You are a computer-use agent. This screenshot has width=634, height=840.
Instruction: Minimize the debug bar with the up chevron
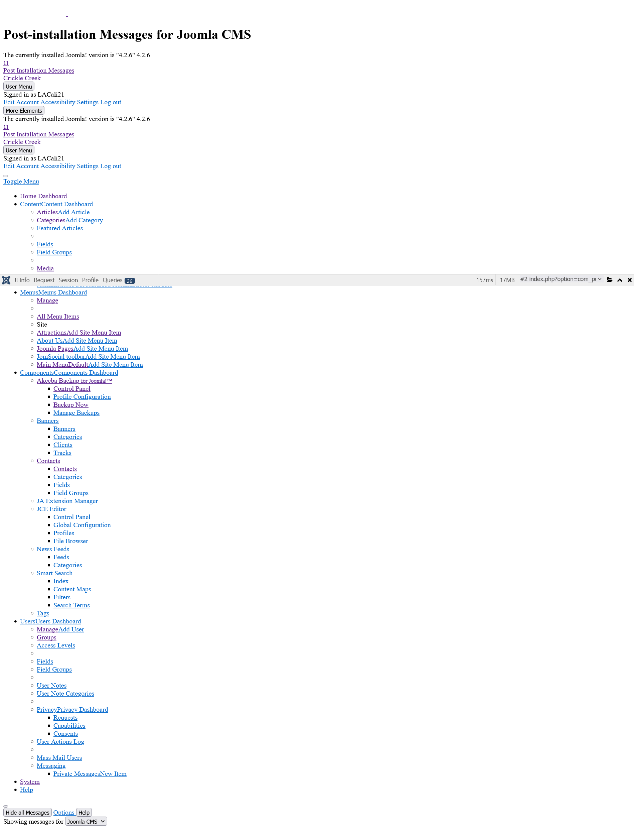click(620, 280)
